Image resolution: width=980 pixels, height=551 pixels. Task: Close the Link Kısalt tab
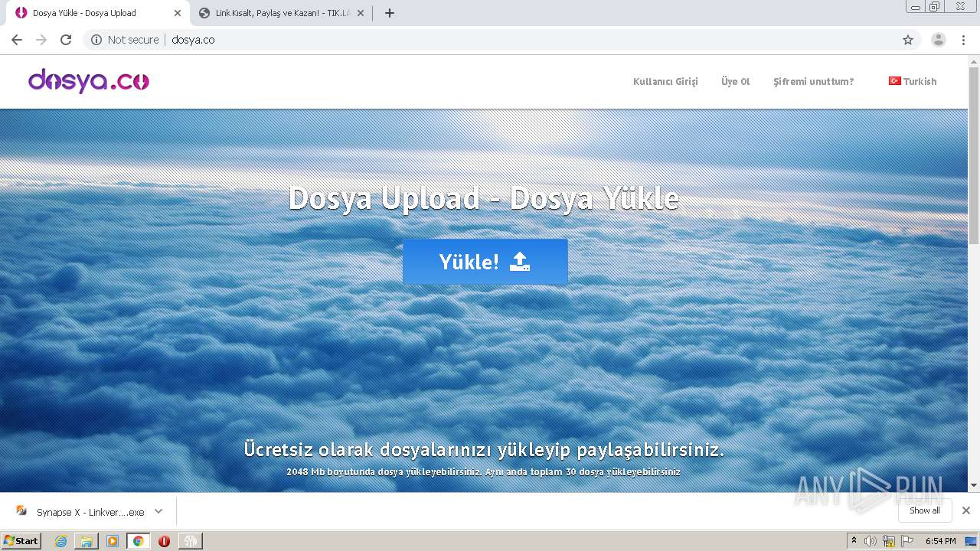[361, 13]
